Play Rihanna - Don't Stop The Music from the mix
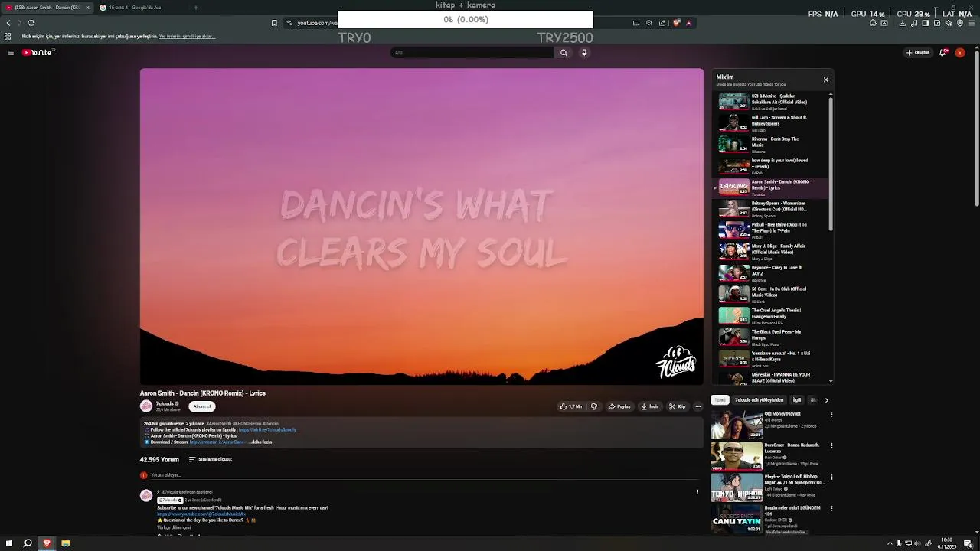The height and width of the screenshot is (551, 980). tap(772, 145)
